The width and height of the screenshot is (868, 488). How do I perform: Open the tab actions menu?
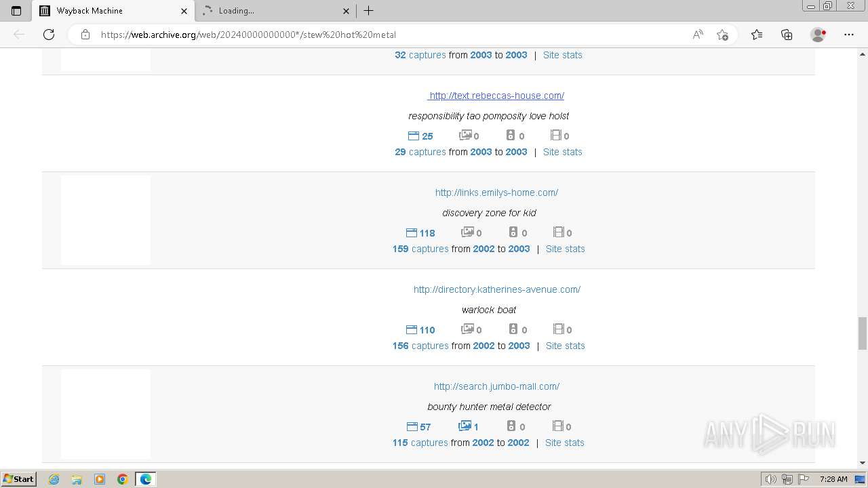point(16,11)
